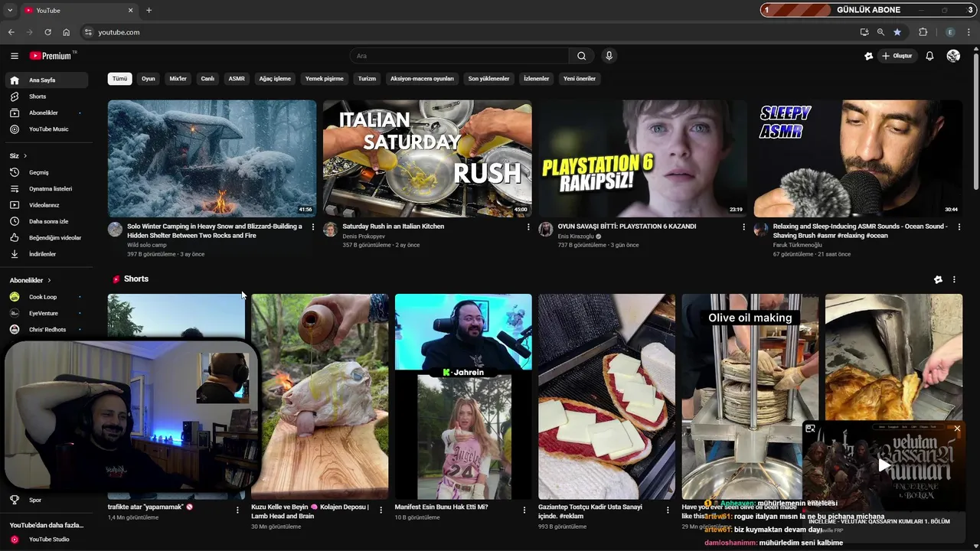Start voice search with the microphone
The image size is (980, 551).
pyautogui.click(x=609, y=56)
